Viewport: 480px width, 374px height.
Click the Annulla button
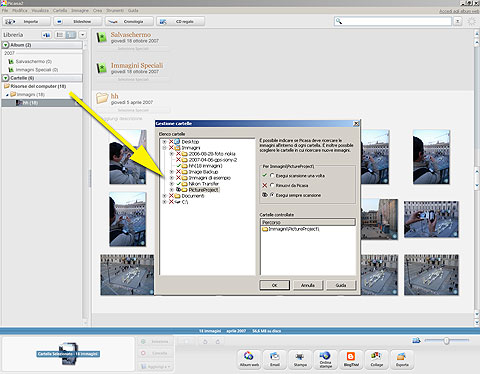coord(308,285)
